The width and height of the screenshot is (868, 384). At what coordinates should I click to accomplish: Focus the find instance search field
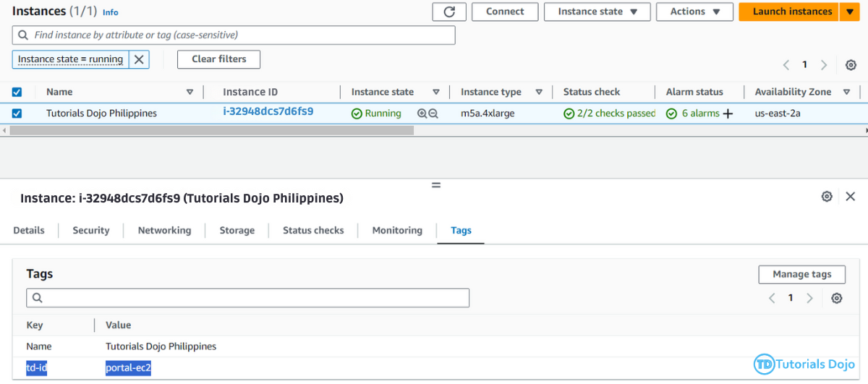tap(234, 35)
